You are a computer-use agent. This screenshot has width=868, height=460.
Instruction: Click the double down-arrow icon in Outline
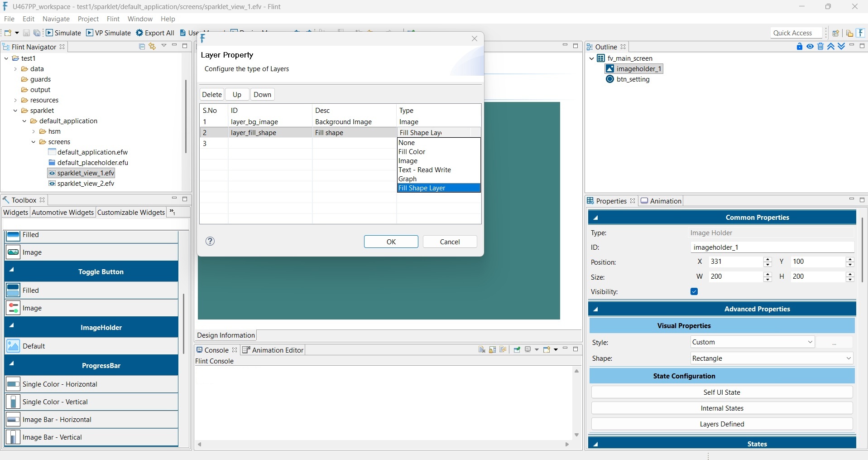click(x=841, y=46)
